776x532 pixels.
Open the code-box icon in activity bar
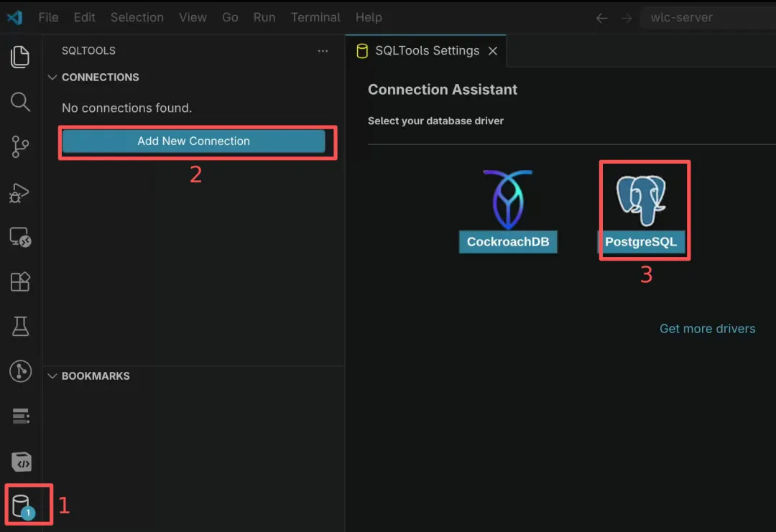22,462
